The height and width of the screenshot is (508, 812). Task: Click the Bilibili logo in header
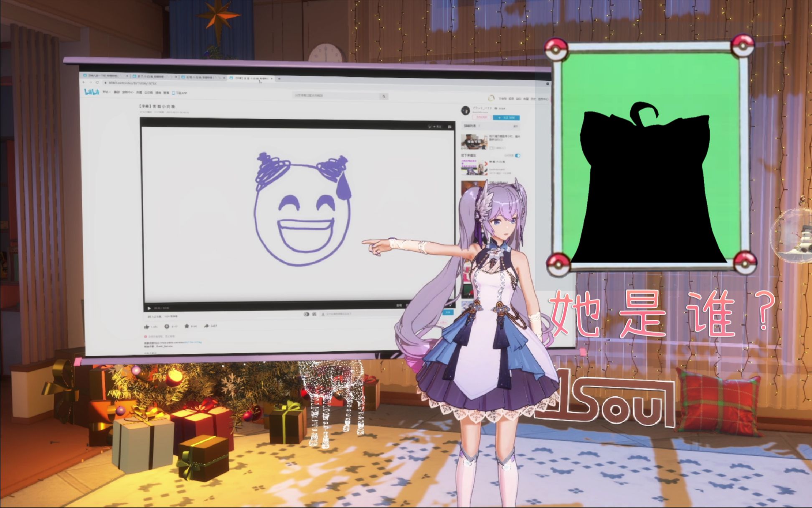pyautogui.click(x=91, y=92)
